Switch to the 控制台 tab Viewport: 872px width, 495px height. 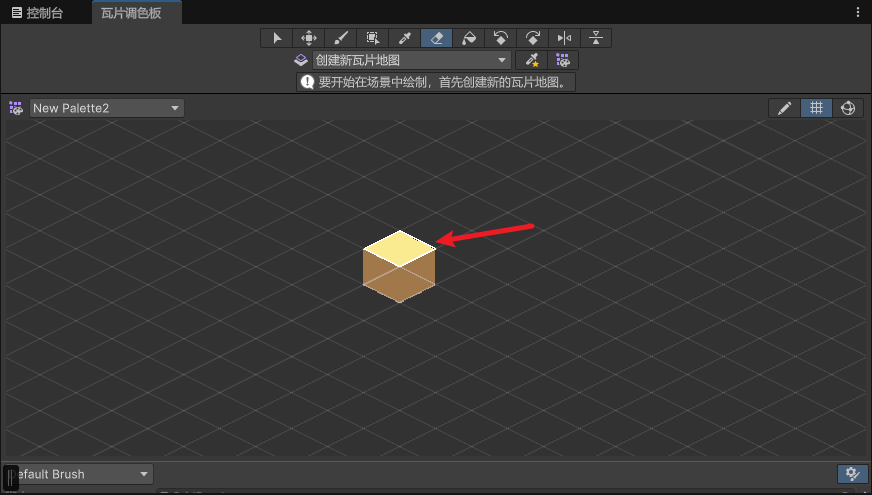pyautogui.click(x=37, y=13)
